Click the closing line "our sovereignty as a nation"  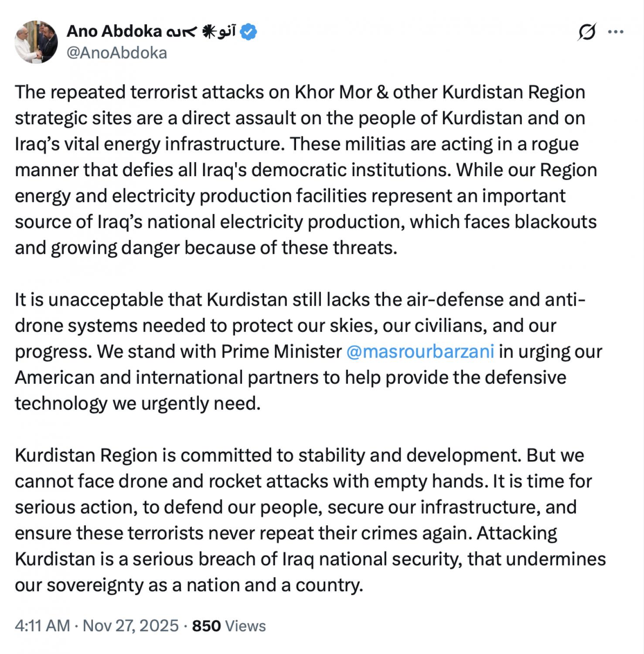[189, 585]
